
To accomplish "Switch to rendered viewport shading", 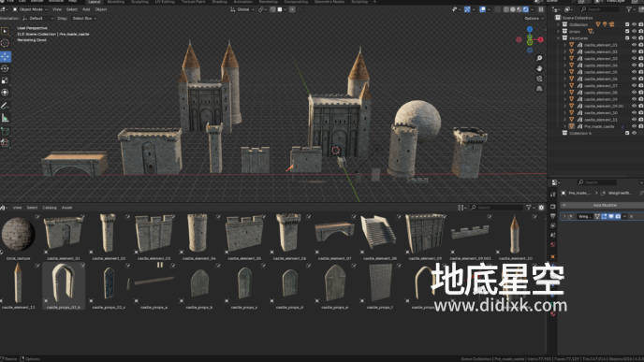I will click(x=526, y=9).
